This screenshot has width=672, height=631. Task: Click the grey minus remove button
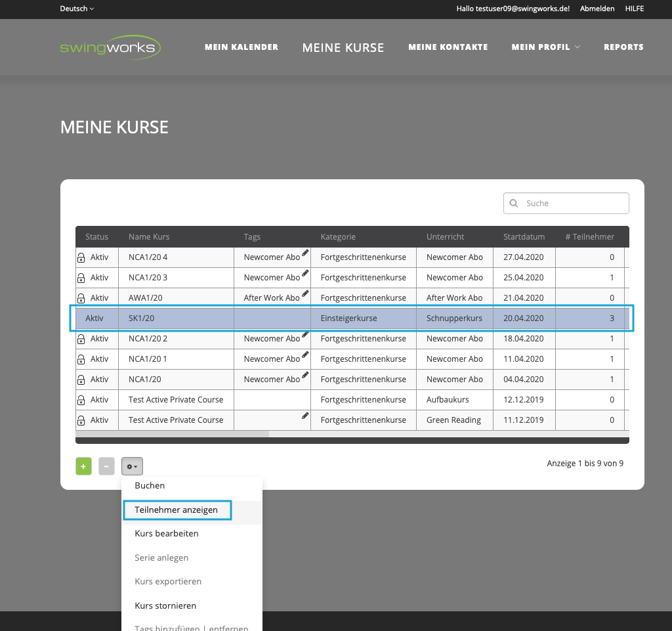click(x=106, y=466)
